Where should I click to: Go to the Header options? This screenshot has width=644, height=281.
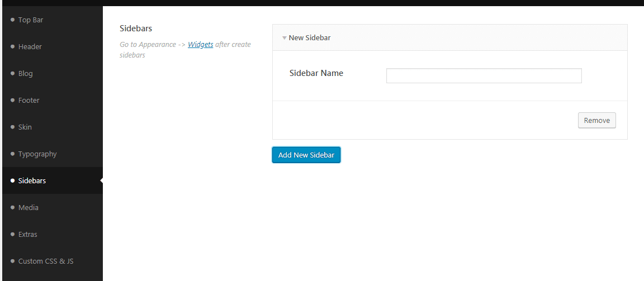[x=30, y=47]
